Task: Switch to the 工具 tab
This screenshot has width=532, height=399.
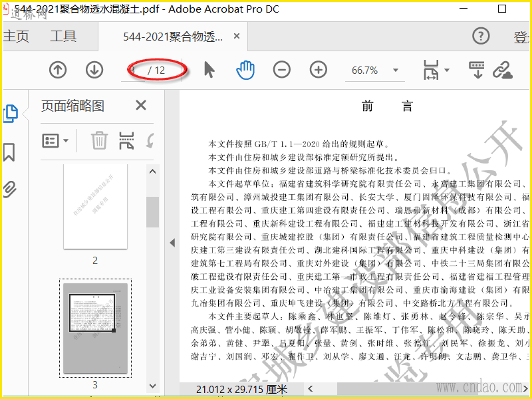Action: [63, 36]
